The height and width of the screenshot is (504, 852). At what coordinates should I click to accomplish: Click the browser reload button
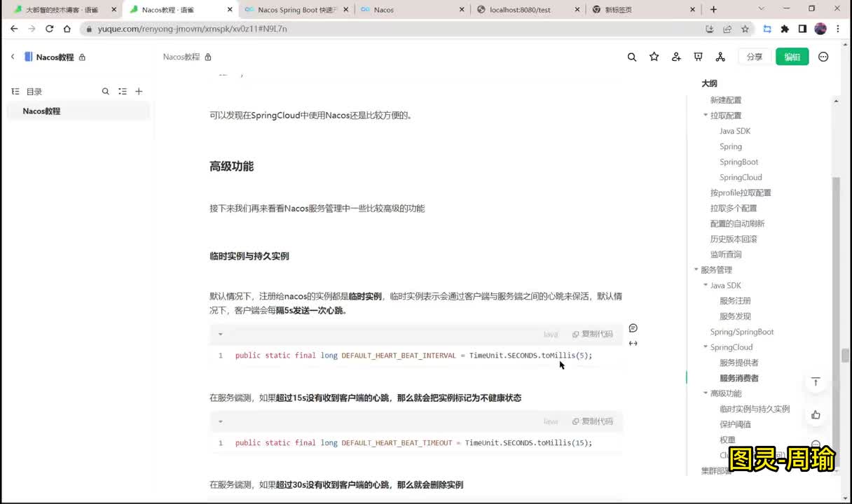[x=49, y=29]
